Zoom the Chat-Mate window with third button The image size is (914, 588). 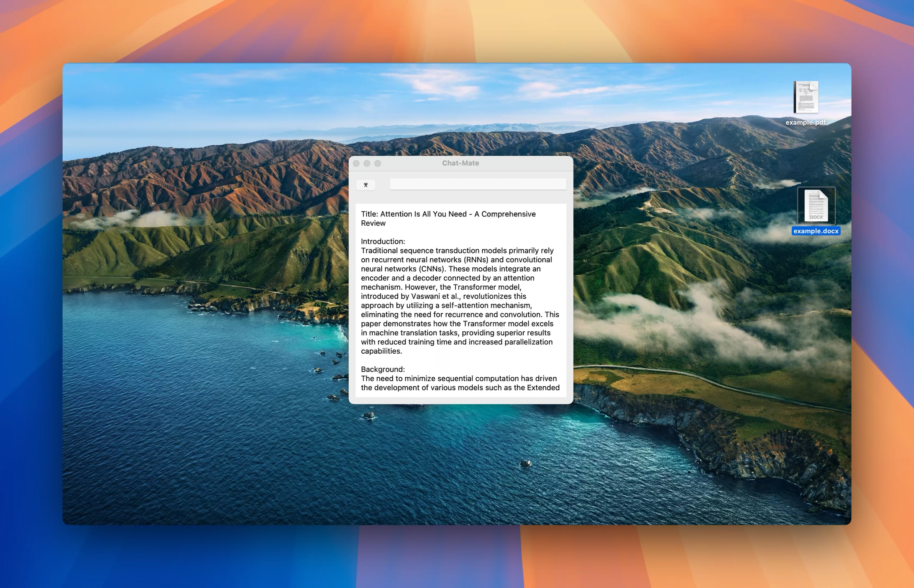(x=378, y=163)
